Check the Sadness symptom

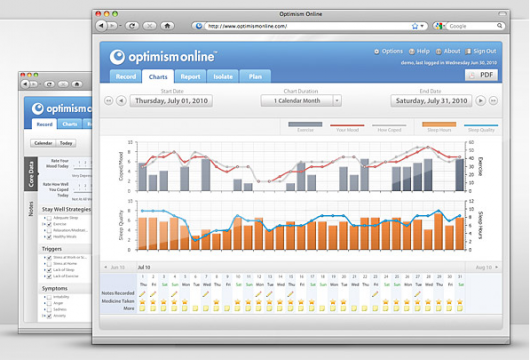click(49, 310)
